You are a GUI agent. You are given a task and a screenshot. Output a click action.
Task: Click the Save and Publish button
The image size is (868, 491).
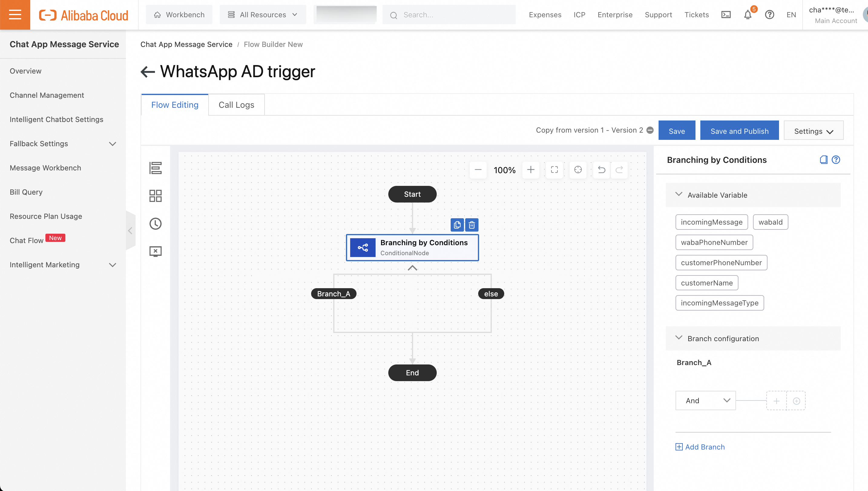739,131
